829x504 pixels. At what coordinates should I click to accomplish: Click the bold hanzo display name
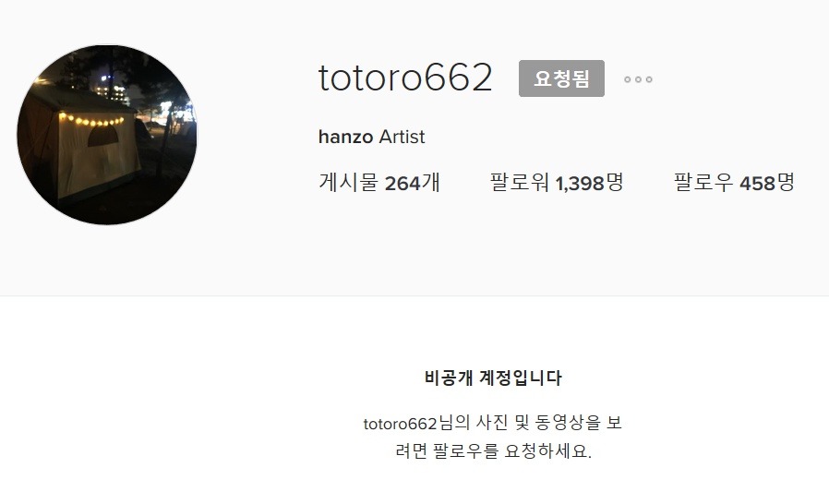pos(346,137)
